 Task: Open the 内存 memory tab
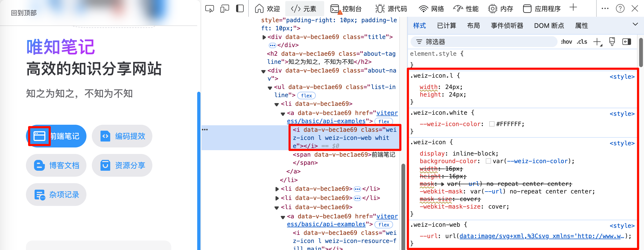(501, 9)
